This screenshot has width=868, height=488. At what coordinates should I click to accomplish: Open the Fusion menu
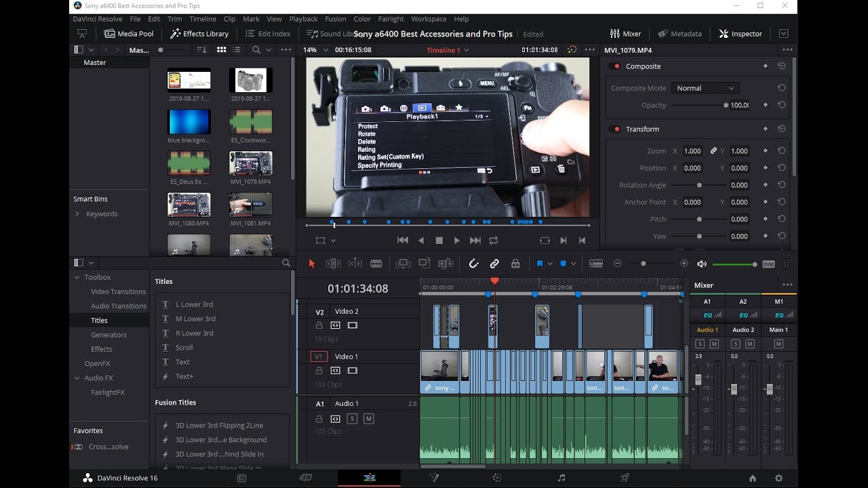pyautogui.click(x=335, y=19)
